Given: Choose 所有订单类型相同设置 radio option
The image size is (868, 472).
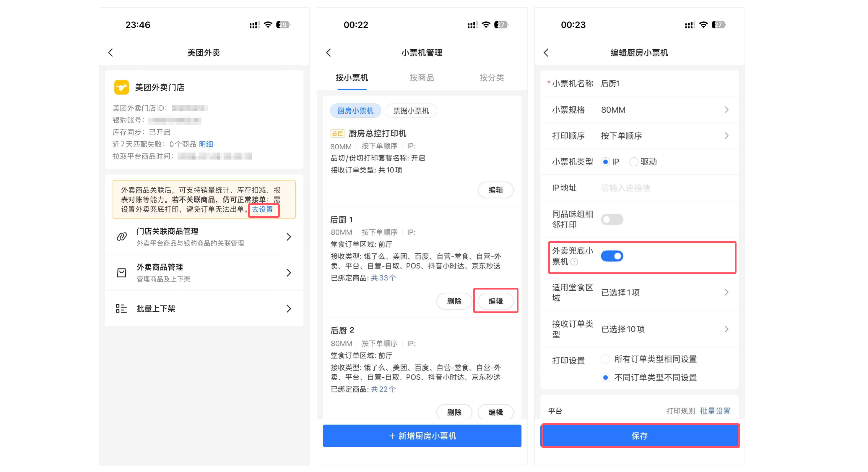Looking at the screenshot, I should click(x=606, y=359).
